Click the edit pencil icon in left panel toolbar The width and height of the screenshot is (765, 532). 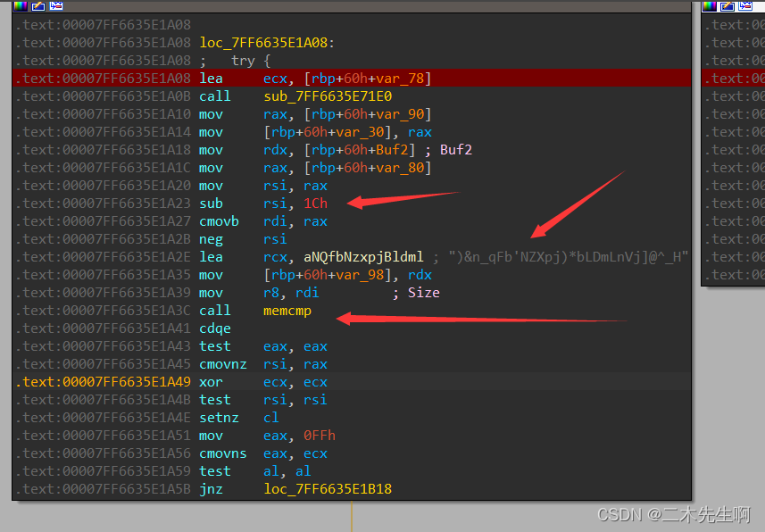(37, 6)
